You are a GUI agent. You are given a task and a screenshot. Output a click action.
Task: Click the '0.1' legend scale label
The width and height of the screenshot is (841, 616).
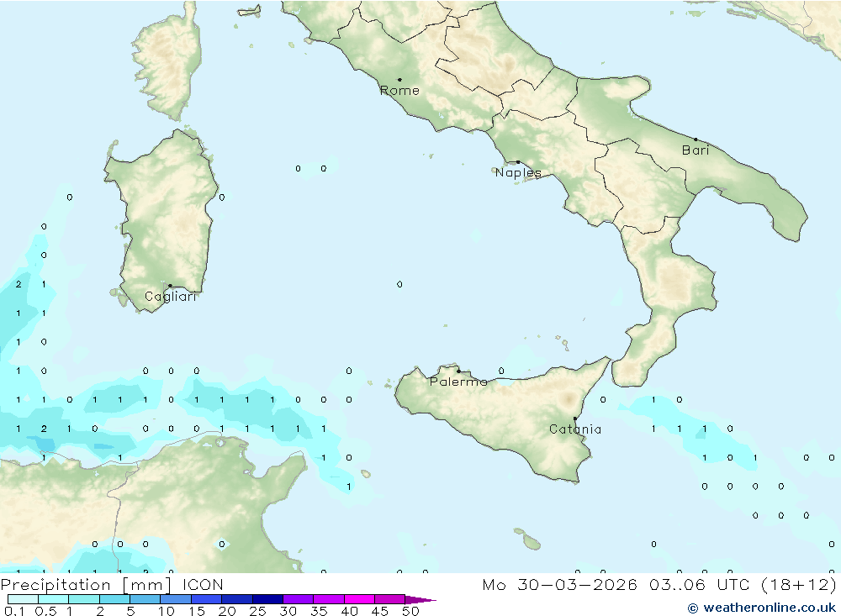coord(14,611)
